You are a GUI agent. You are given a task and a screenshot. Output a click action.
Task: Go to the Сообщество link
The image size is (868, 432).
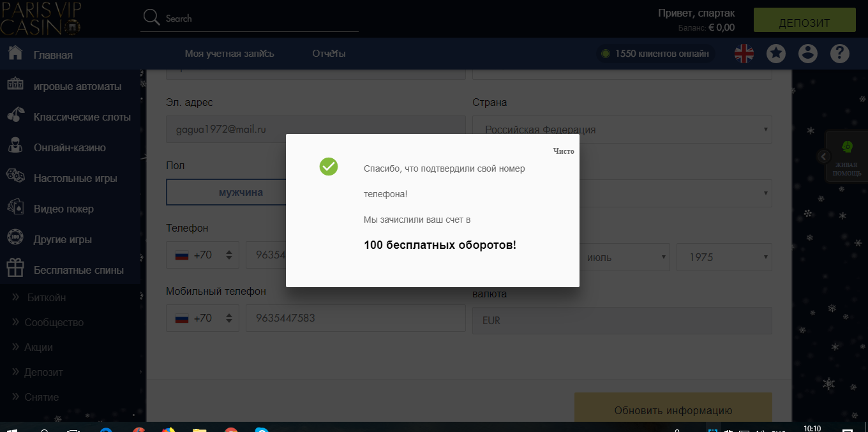(x=54, y=322)
